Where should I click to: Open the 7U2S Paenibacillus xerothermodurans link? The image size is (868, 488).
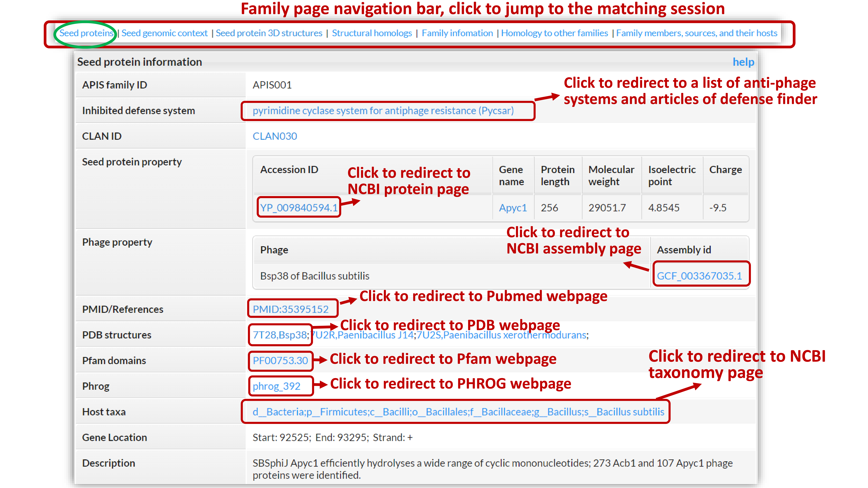(x=502, y=335)
